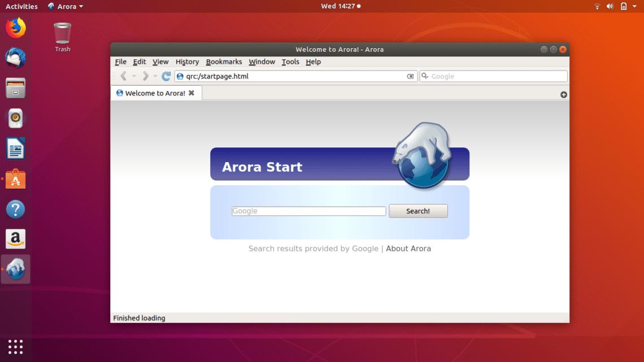The height and width of the screenshot is (362, 644).
Task: Click the volume indicator in the top bar
Action: (610, 6)
